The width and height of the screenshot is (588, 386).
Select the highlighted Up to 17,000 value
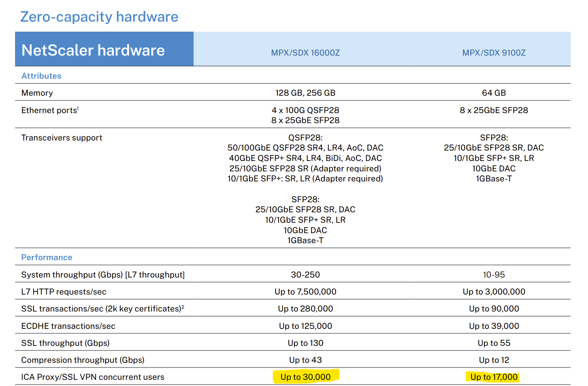point(493,377)
